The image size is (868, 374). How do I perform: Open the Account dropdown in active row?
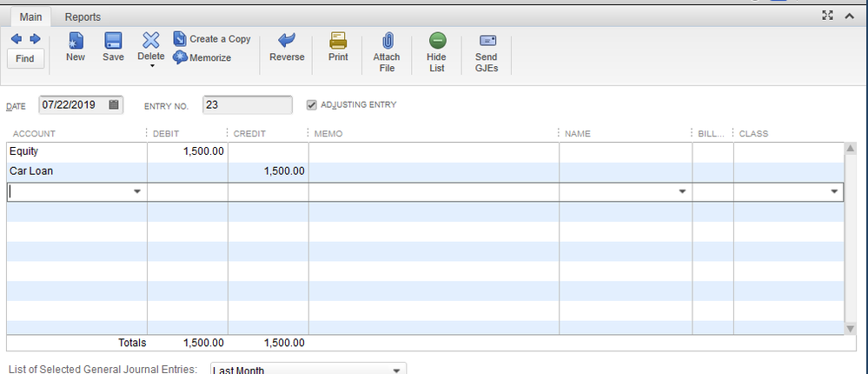[x=137, y=191]
